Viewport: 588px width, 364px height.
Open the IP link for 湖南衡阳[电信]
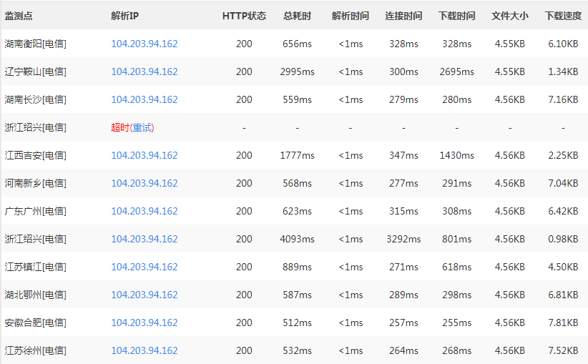144,44
